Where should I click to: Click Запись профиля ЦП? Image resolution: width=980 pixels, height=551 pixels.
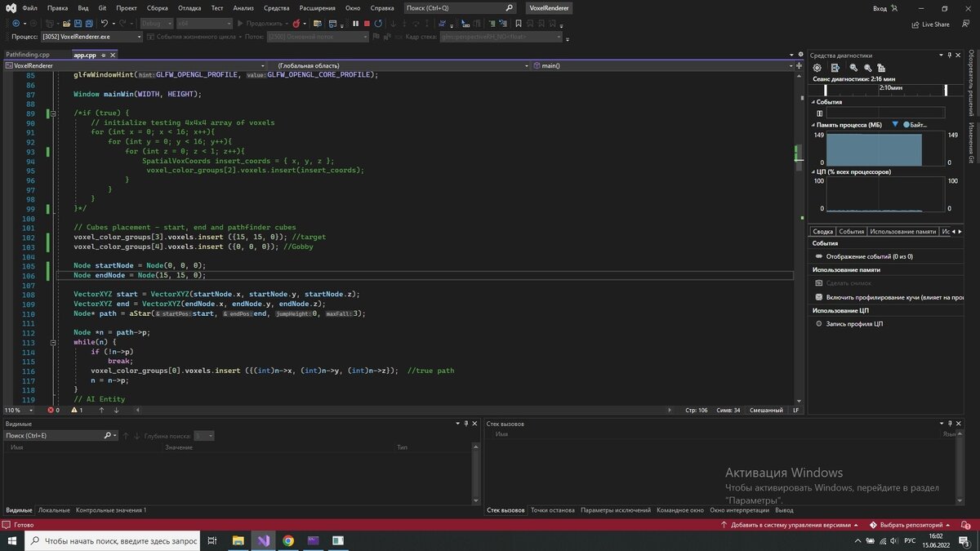[855, 324]
